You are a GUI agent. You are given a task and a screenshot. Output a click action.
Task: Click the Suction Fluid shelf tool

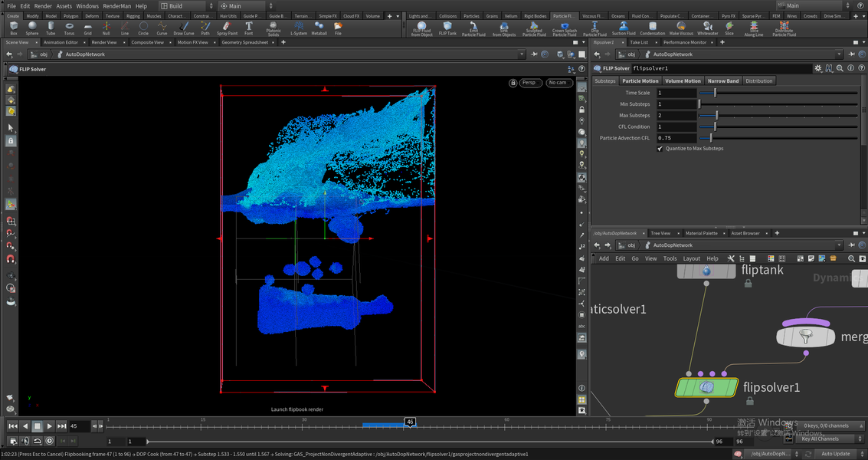click(624, 28)
